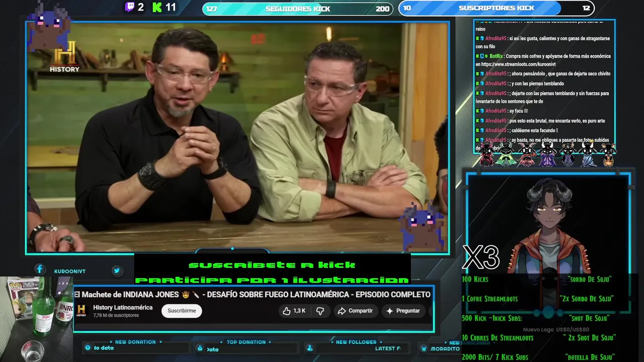Open the streamloots.com/kuroonivt link in chat
The width and height of the screenshot is (644, 362).
[518, 64]
